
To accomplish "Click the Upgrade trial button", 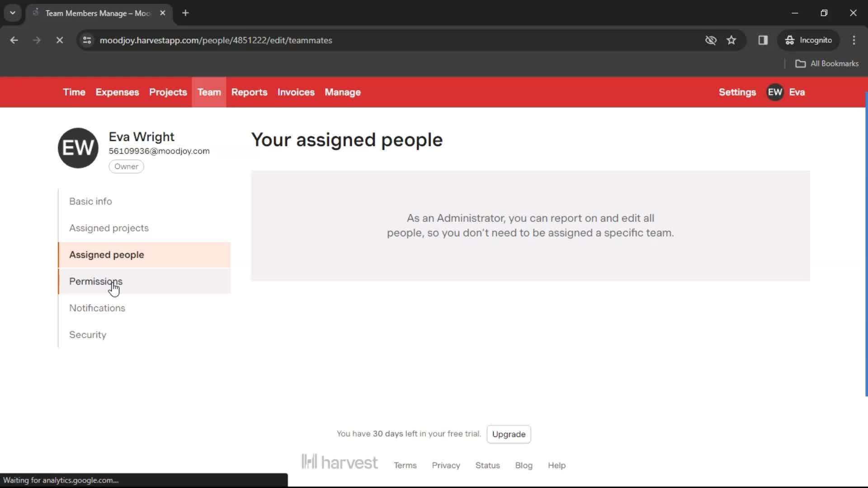I will pyautogui.click(x=509, y=434).
